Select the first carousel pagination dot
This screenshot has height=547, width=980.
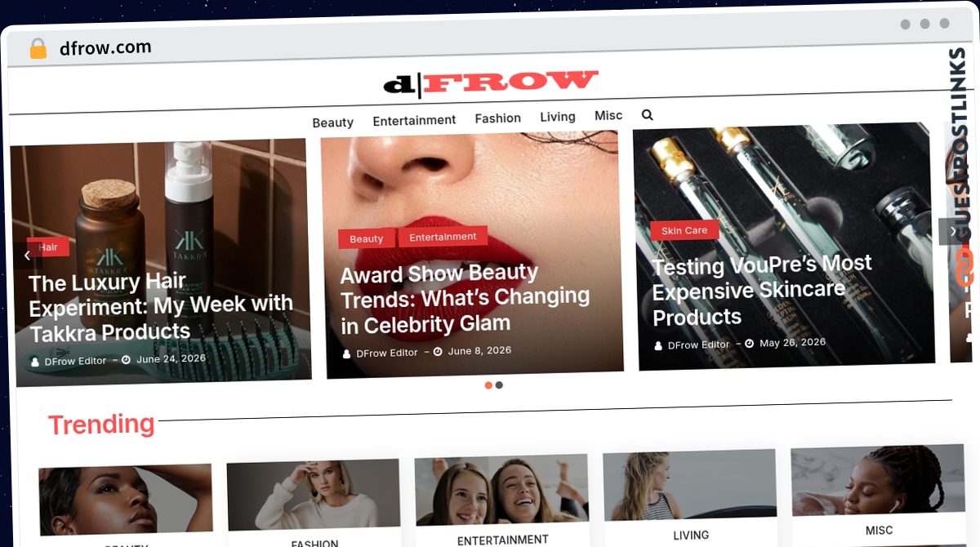tap(488, 385)
